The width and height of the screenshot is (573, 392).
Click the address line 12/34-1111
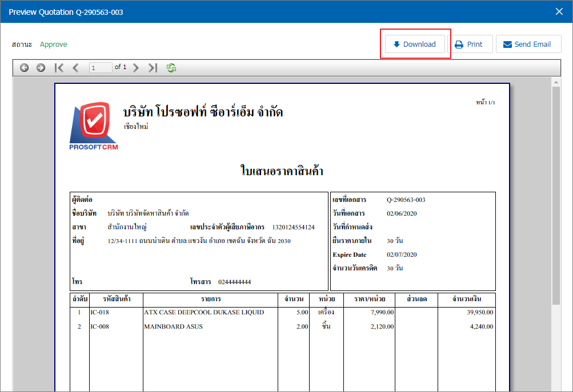click(199, 241)
